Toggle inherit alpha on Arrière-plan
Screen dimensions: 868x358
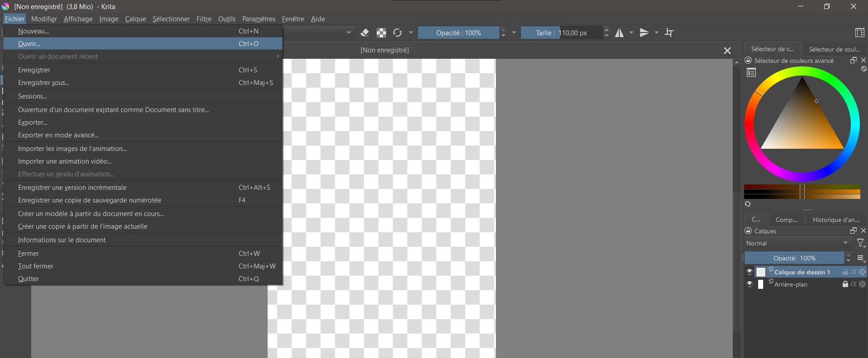(854, 284)
